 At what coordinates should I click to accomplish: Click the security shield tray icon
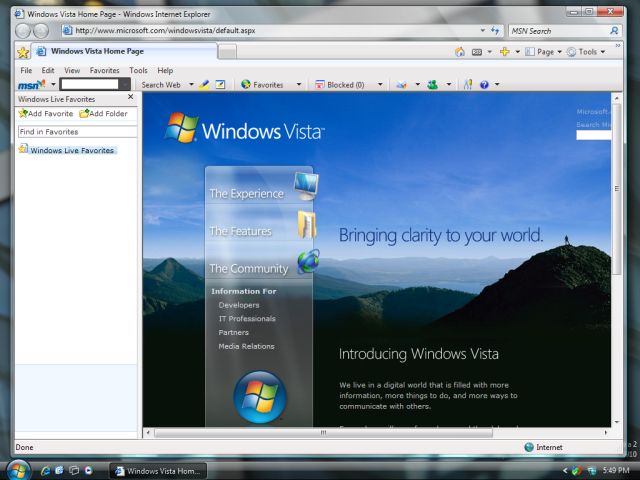pos(577,471)
